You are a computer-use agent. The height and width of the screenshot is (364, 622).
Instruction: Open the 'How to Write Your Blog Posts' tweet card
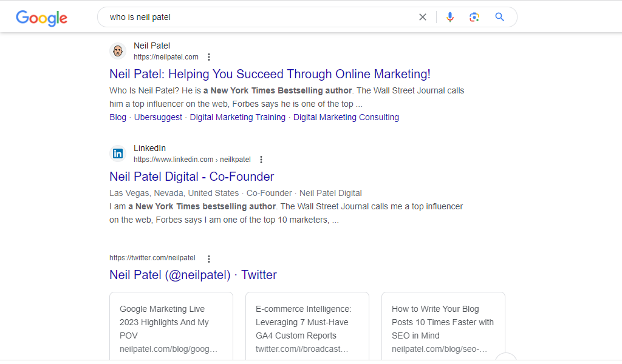click(x=443, y=327)
